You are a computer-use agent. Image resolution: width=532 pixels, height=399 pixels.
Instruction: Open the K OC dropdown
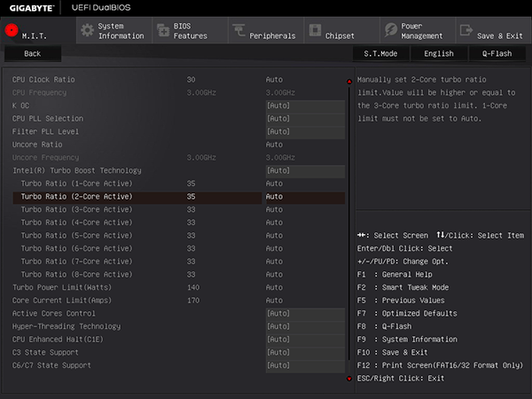click(x=304, y=106)
